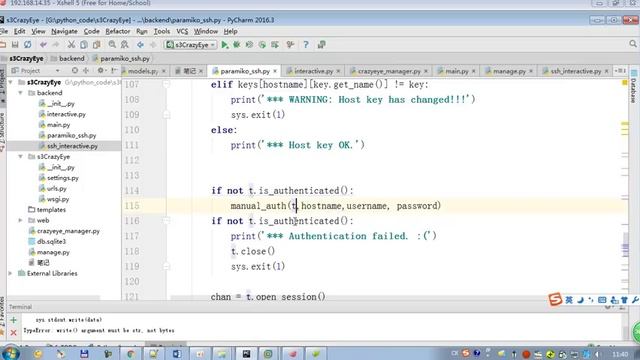Image resolution: width=640 pixels, height=360 pixels.
Task: Open the Refactor menu
Action: pos(118,31)
